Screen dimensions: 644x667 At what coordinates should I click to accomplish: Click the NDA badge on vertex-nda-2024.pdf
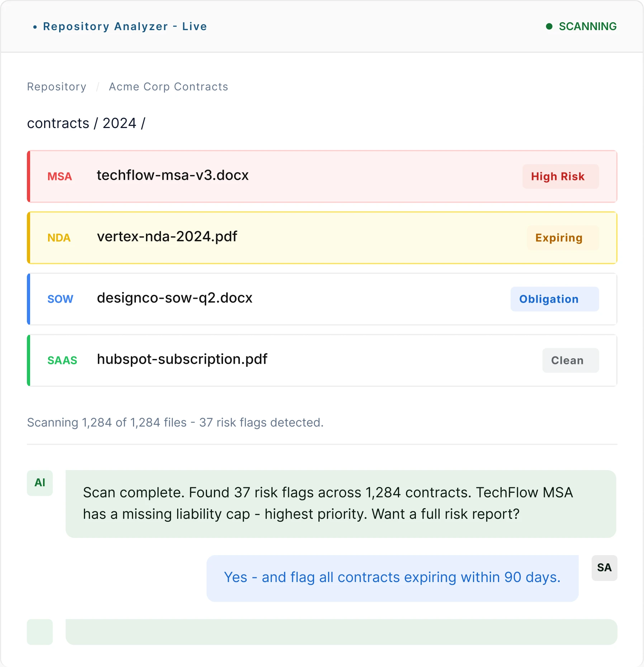(x=59, y=237)
